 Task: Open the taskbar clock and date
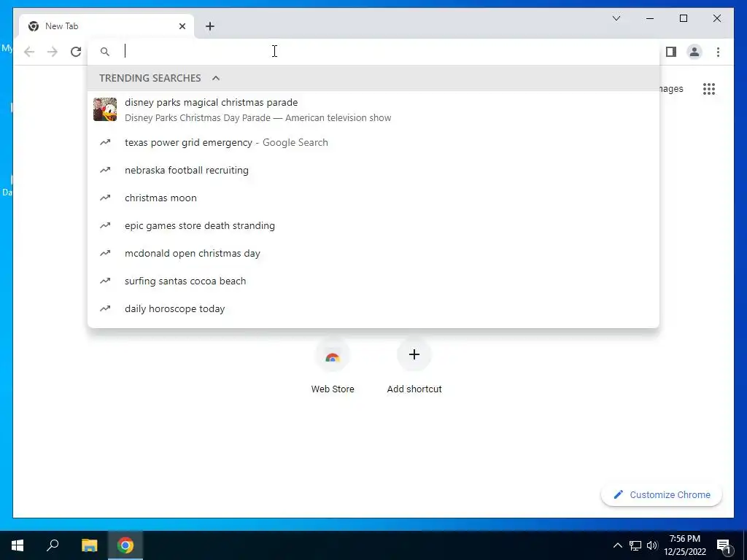[684, 545]
